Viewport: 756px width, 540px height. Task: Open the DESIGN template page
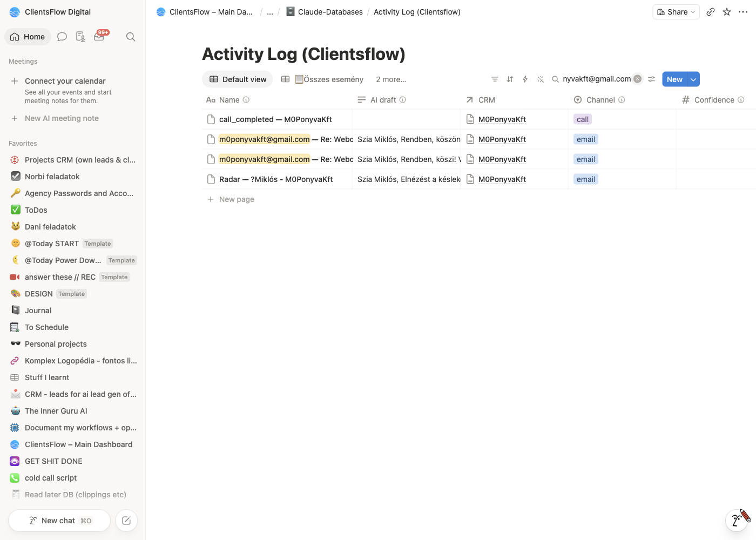(x=73, y=294)
